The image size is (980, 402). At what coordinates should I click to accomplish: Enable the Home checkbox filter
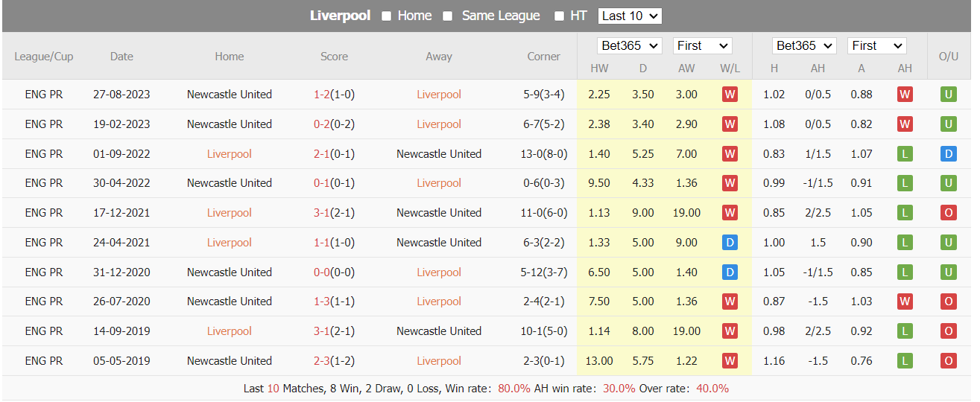point(387,16)
